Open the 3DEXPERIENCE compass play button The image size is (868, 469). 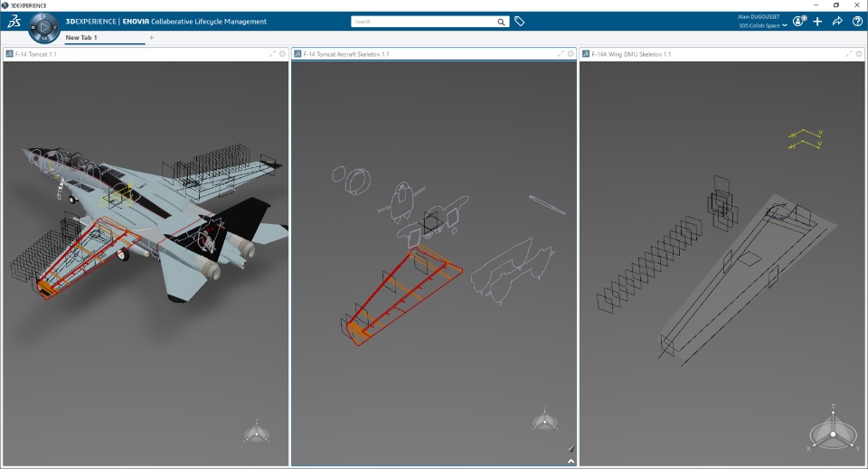click(44, 26)
